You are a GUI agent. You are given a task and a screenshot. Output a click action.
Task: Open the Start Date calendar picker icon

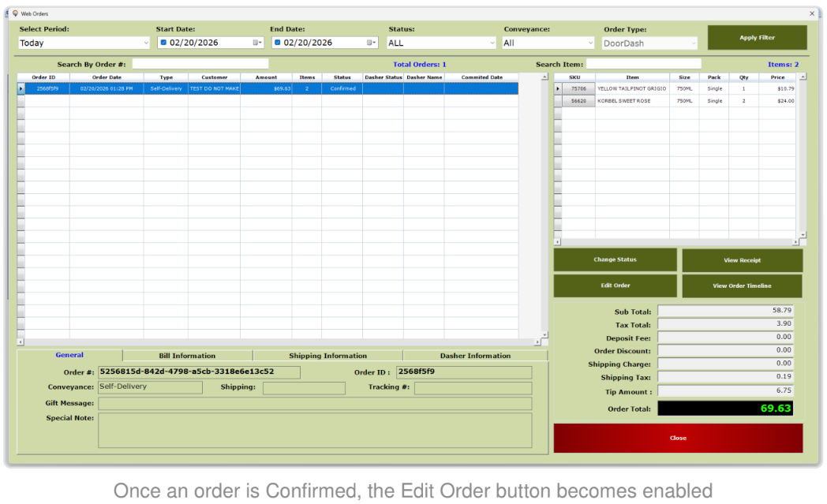[256, 43]
